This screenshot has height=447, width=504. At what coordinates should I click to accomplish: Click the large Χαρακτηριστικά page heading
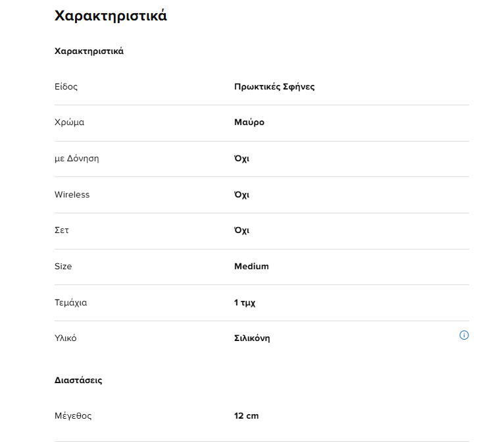pos(111,15)
